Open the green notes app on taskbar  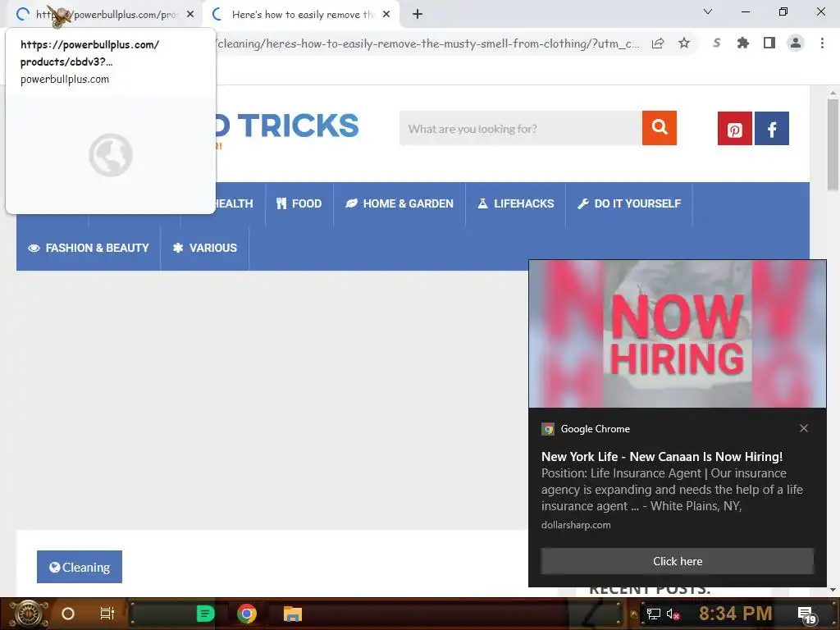tap(205, 614)
